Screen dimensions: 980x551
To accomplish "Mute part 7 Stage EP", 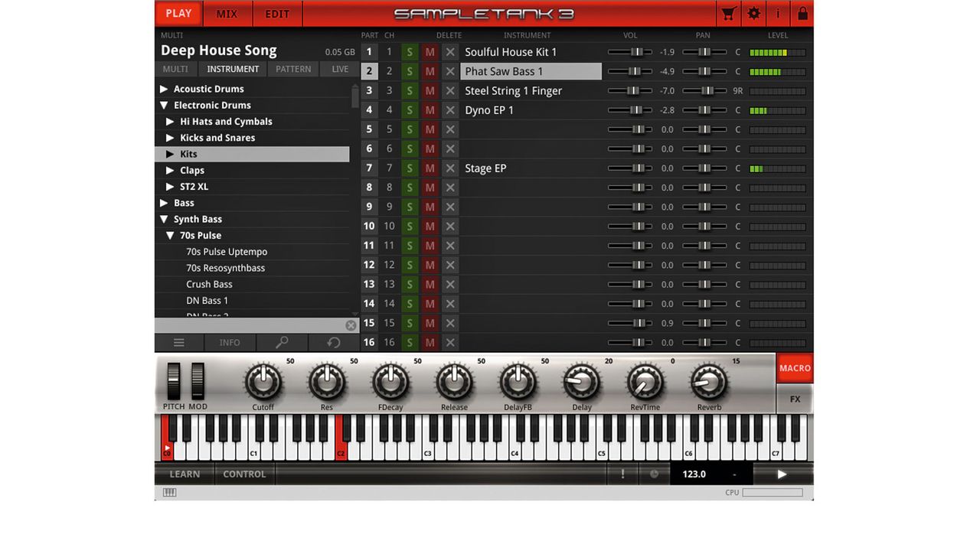I will coord(430,168).
